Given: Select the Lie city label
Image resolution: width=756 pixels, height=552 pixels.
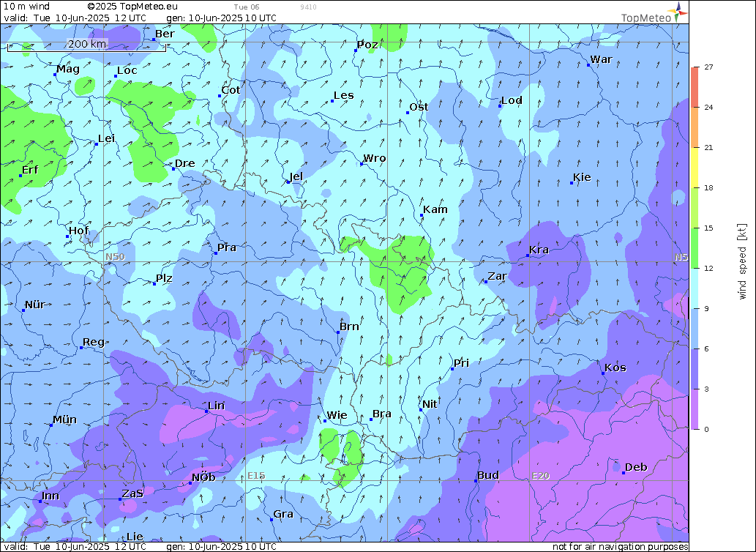Looking at the screenshot, I should point(135,537).
